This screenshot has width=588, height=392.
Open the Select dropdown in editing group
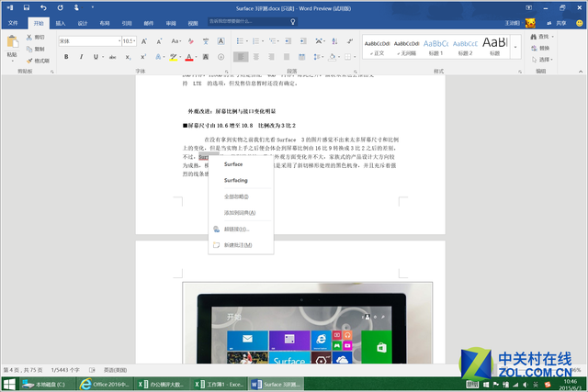542,60
